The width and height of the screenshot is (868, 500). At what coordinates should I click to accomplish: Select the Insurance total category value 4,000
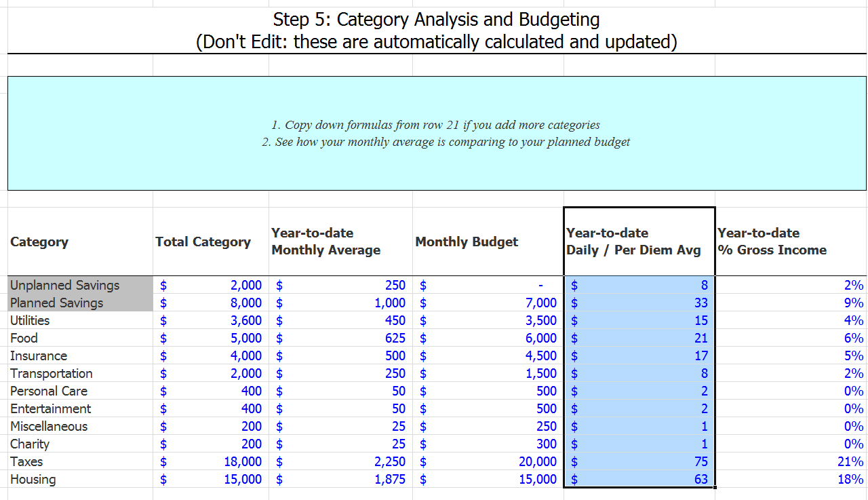point(211,355)
